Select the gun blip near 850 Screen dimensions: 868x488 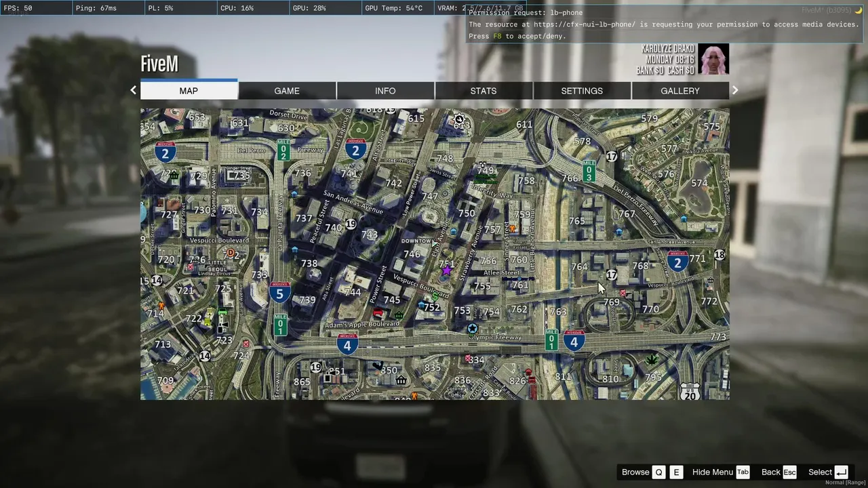click(x=378, y=366)
